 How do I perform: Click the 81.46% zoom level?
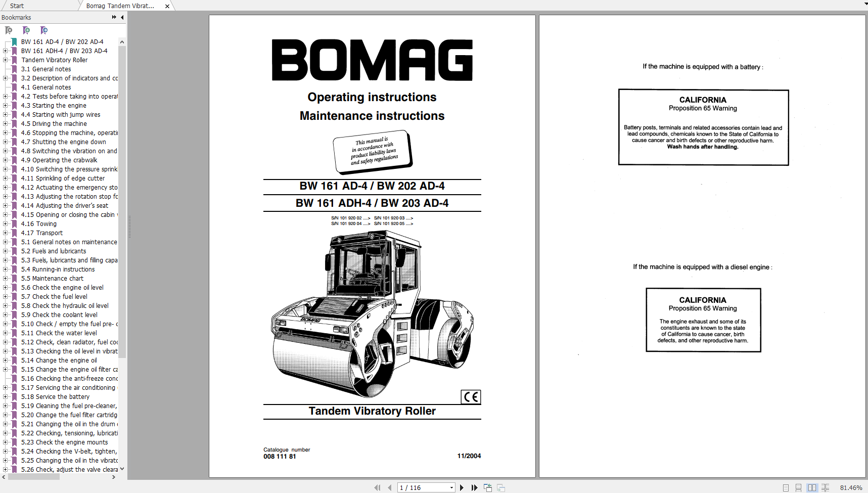tap(851, 487)
